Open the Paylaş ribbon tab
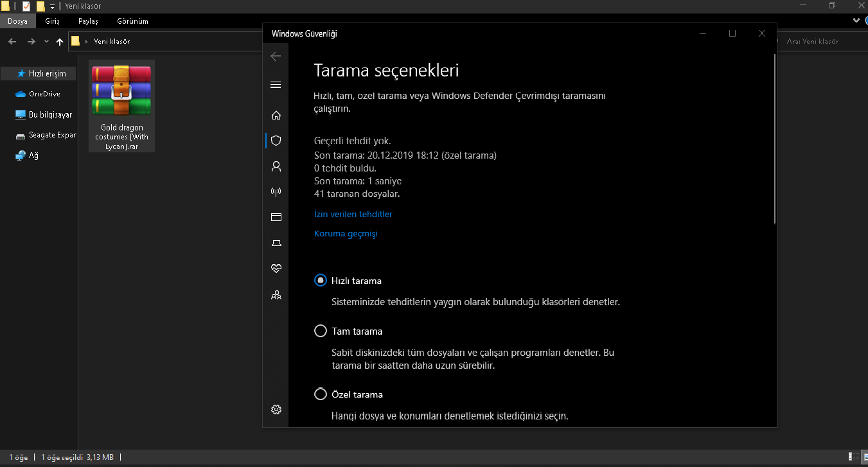 coord(88,21)
